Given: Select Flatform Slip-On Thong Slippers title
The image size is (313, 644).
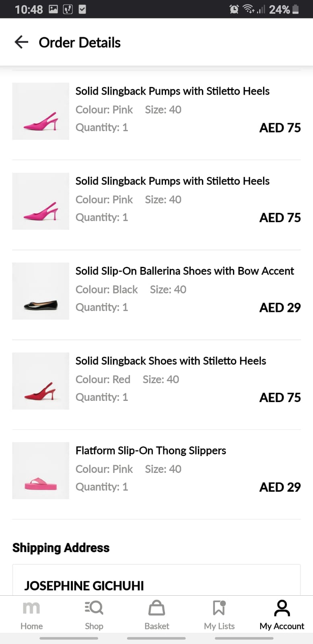Looking at the screenshot, I should 151,451.
